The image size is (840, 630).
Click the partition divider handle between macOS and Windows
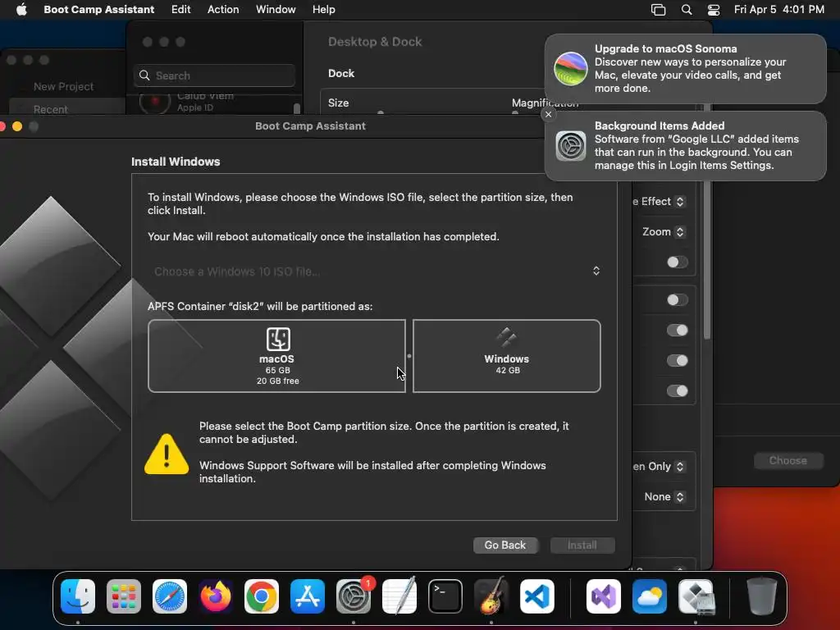tap(409, 356)
